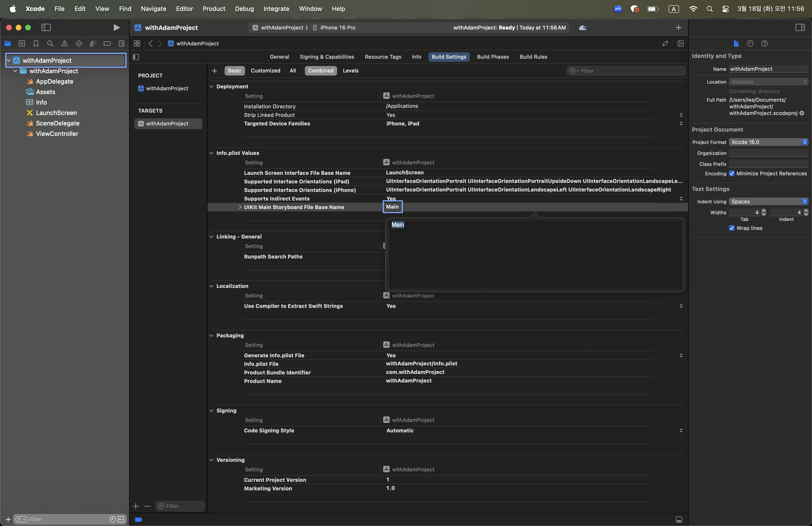812x526 pixels.
Task: Show the File inspector
Action: [x=736, y=43]
